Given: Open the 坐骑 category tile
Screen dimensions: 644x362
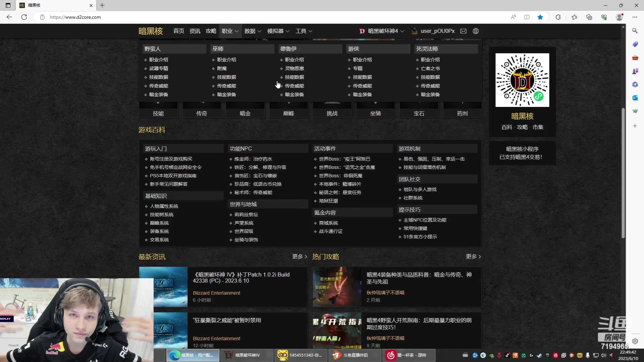Looking at the screenshot, I should pyautogui.click(x=375, y=111).
